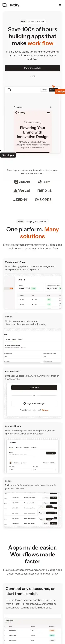Image resolution: width=65 pixels, height=644 pixels.
Task: Click the Remix Template button
Action: coord(32,68)
